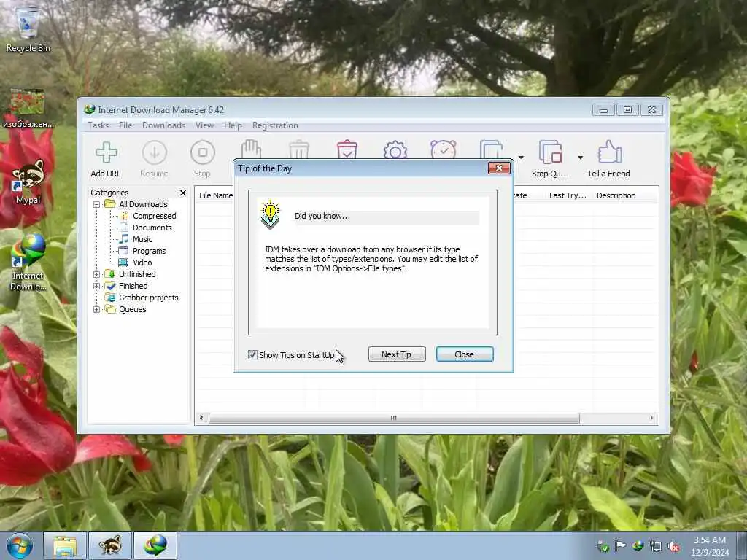Expand the Unfinished tree node
This screenshot has width=747, height=560.
[x=97, y=274]
